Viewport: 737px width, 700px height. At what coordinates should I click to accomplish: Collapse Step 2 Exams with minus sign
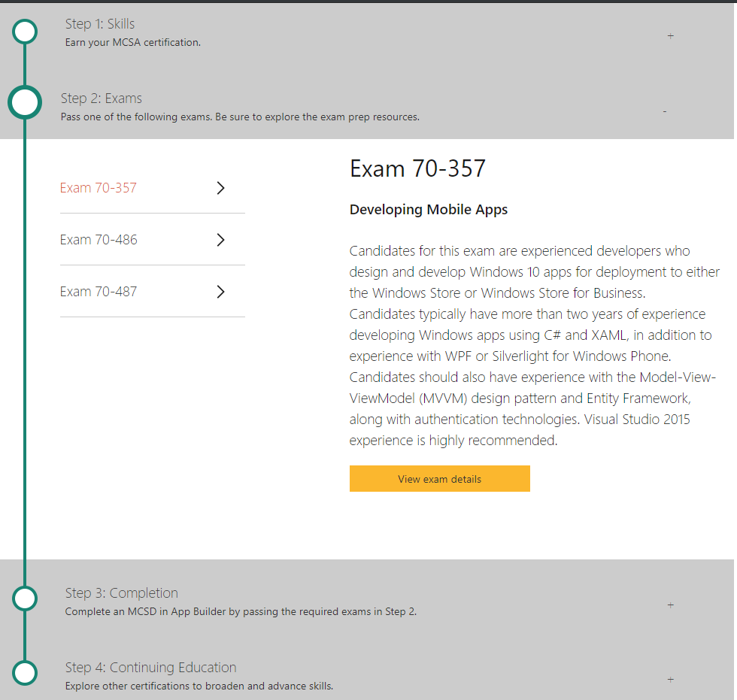pos(665,111)
